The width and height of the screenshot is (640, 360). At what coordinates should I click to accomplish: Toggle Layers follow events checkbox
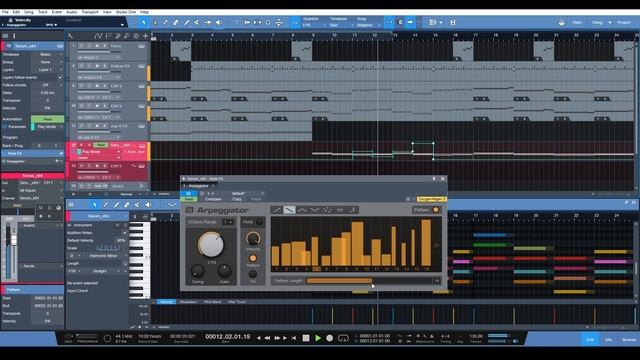pos(60,77)
